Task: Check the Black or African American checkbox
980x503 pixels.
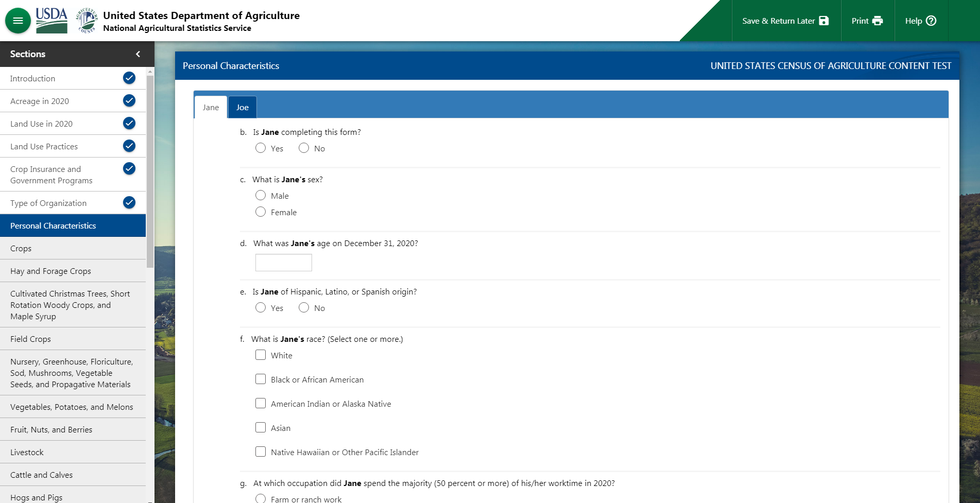Action: [x=261, y=379]
